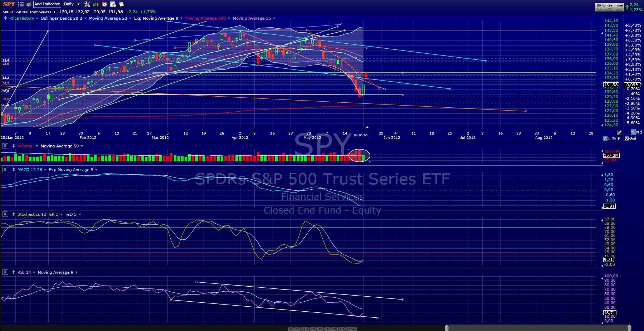Open the chart settings wrench icon
Viewport: 644px width, 331px height.
[87, 4]
